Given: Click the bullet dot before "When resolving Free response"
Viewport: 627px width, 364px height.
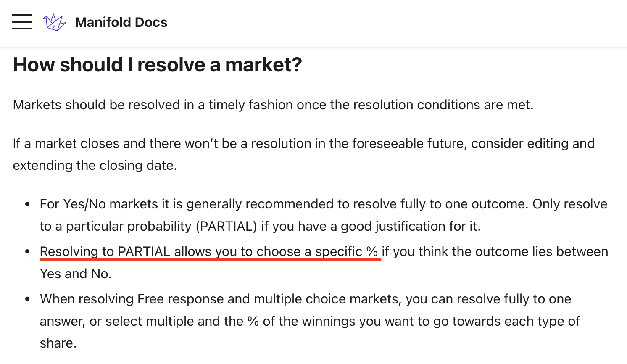Looking at the screenshot, I should [x=27, y=299].
